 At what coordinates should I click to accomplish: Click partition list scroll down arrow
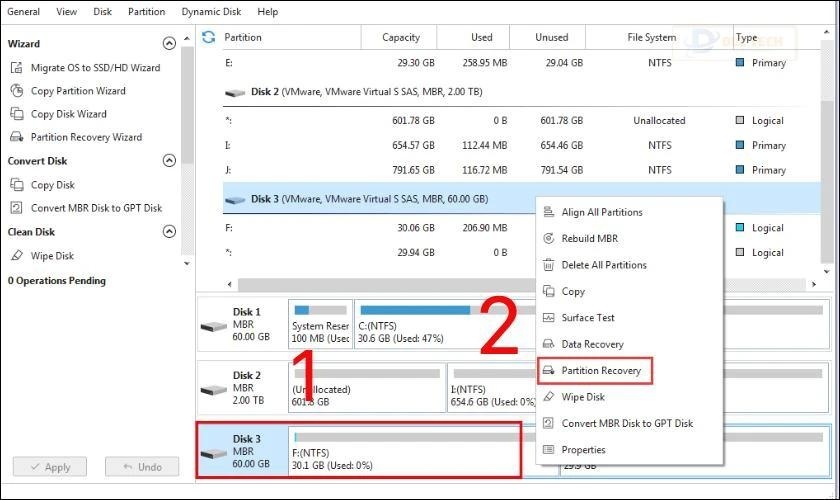coord(826,272)
